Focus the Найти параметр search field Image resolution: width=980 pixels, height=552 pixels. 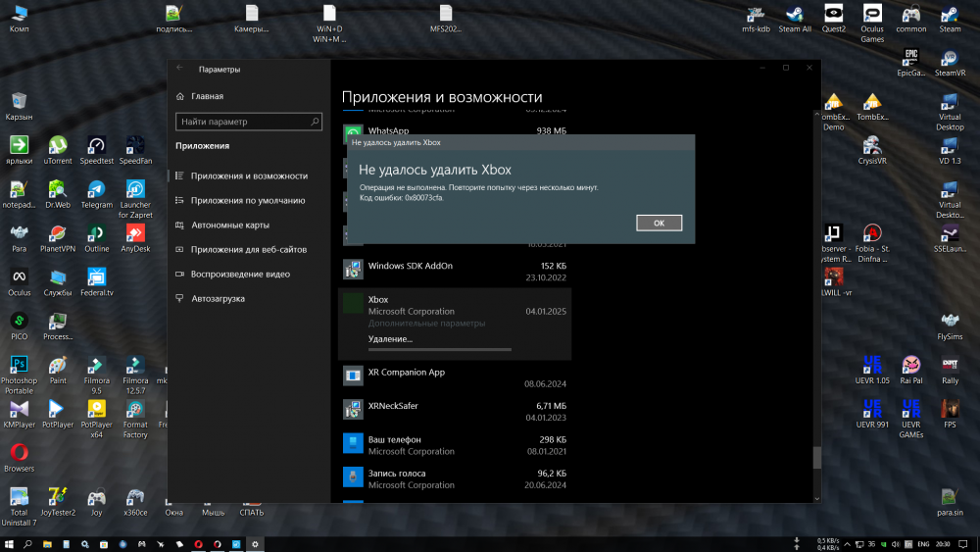249,122
